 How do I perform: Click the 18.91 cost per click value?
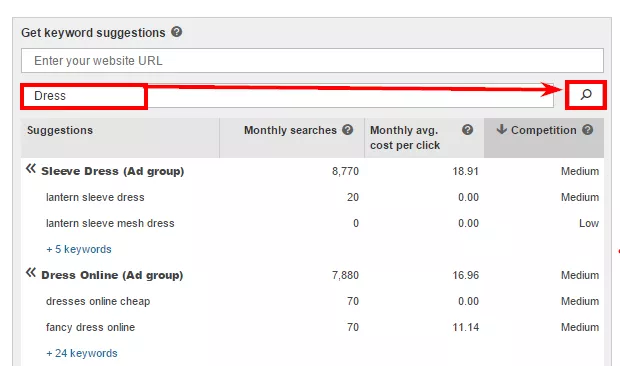tap(465, 172)
